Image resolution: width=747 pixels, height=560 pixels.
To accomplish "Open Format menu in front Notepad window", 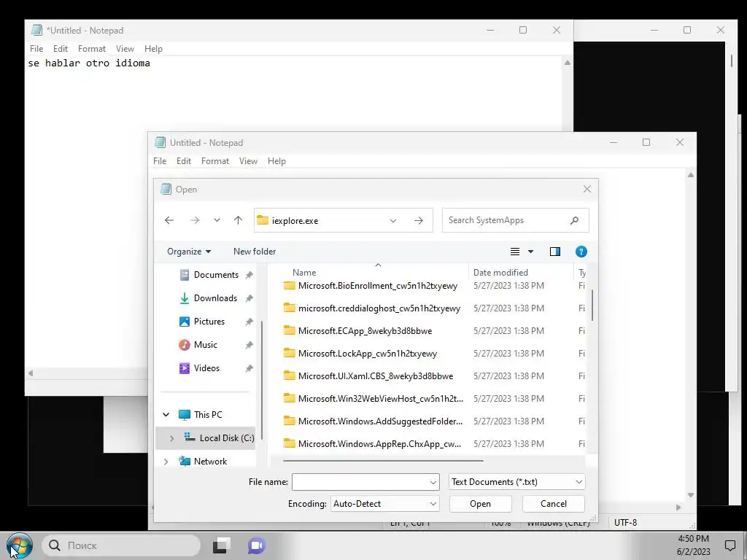I will click(x=215, y=161).
